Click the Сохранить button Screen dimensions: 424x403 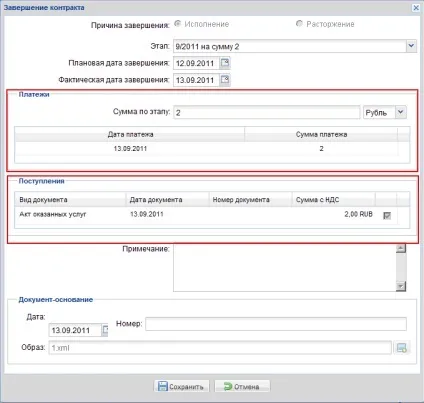tap(181, 387)
